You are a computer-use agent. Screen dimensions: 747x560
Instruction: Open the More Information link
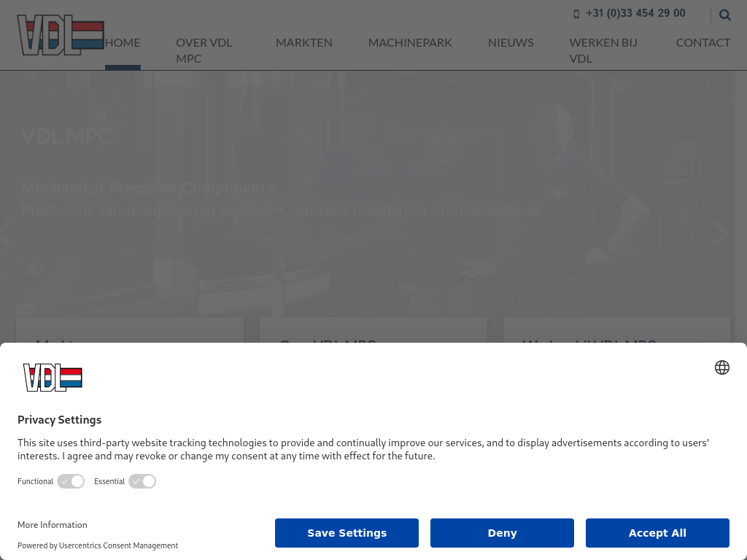coord(53,525)
